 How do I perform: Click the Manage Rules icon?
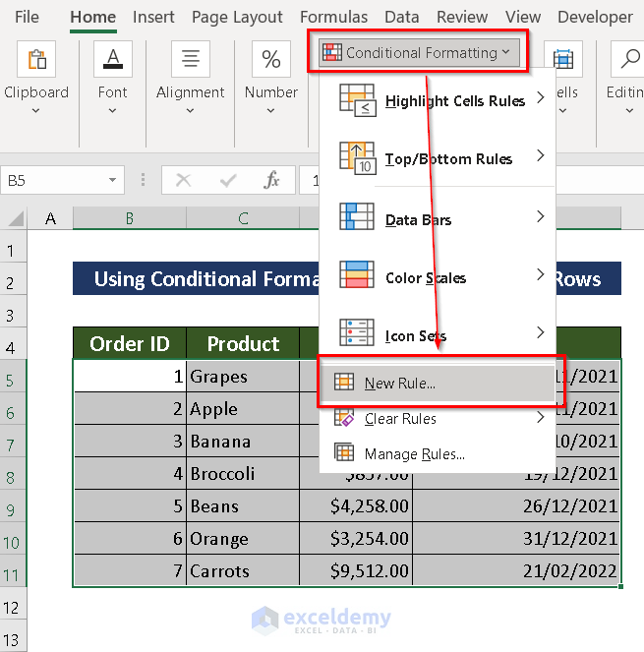click(344, 452)
